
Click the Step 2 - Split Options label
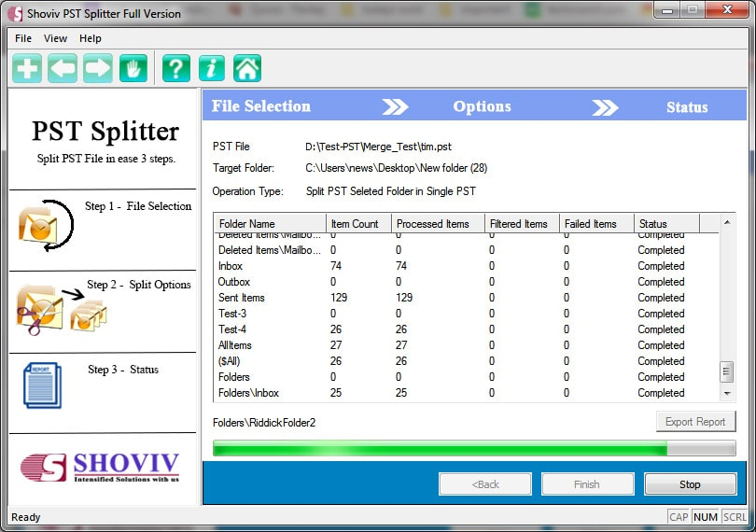tap(139, 285)
